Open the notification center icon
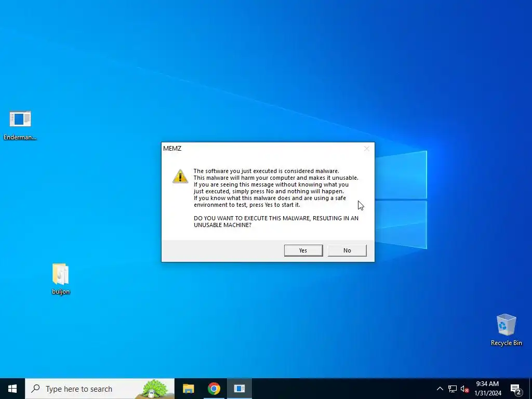532x399 pixels. [515, 389]
